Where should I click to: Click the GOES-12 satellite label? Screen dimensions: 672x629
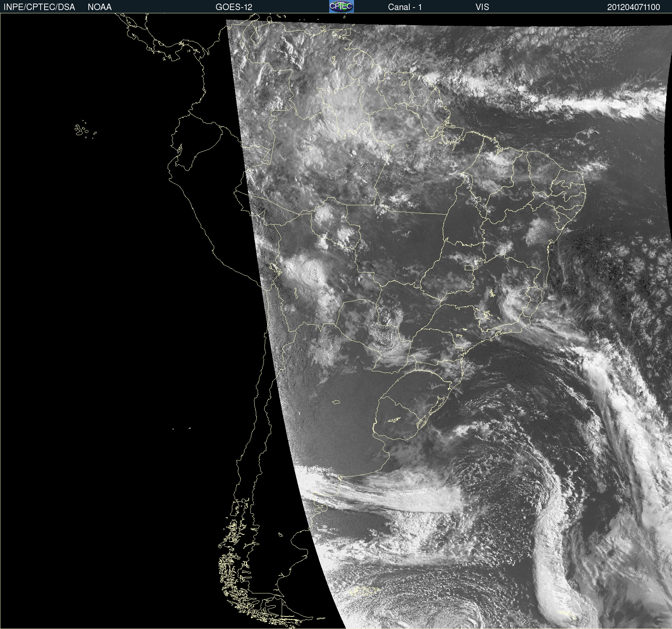pyautogui.click(x=234, y=7)
